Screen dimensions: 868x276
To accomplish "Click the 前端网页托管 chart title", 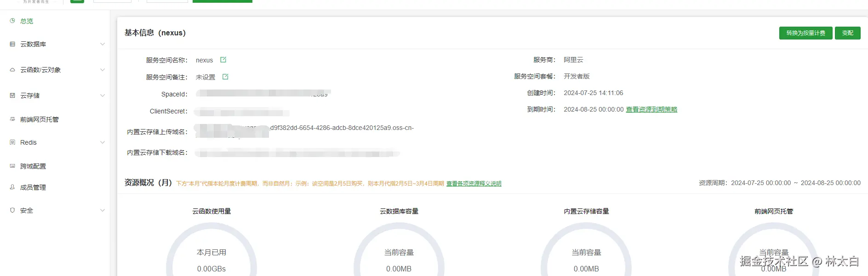I will click(774, 211).
